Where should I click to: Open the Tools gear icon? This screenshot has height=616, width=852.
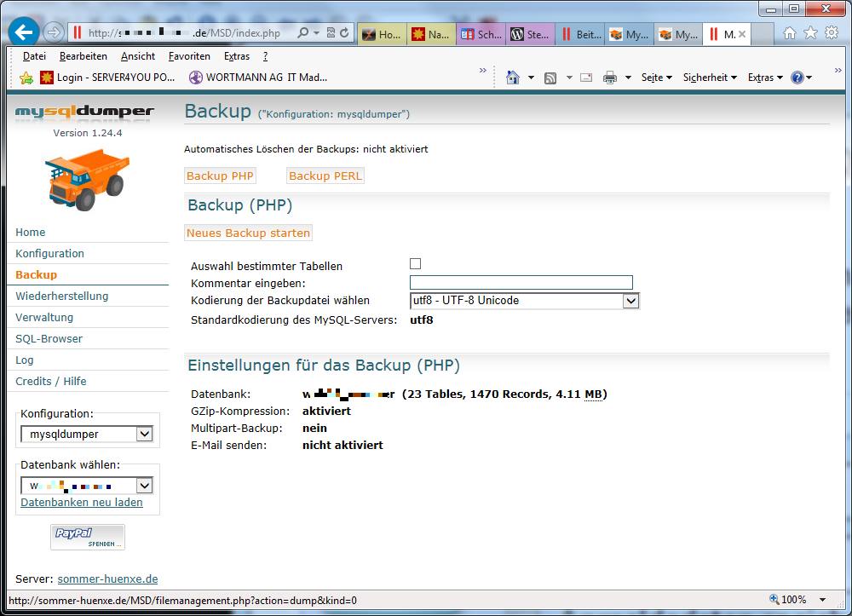click(832, 32)
